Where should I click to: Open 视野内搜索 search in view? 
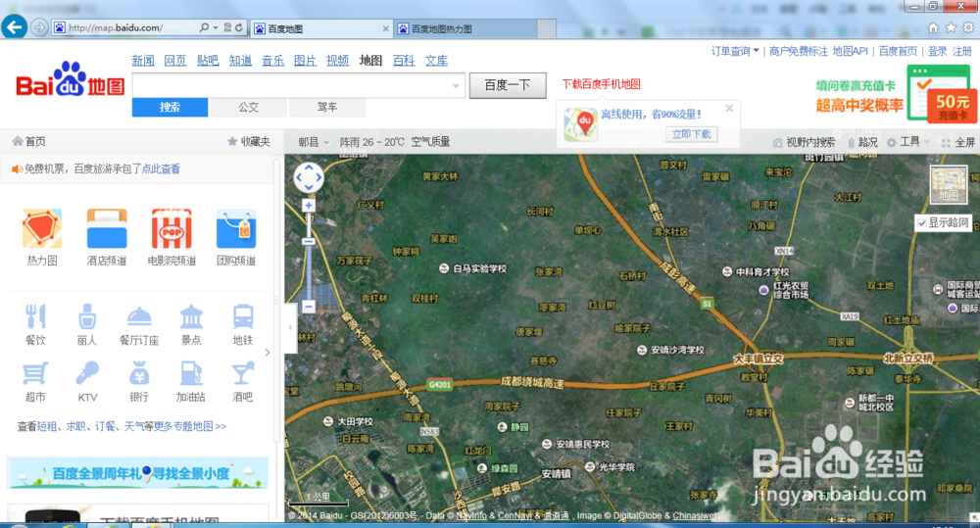804,142
